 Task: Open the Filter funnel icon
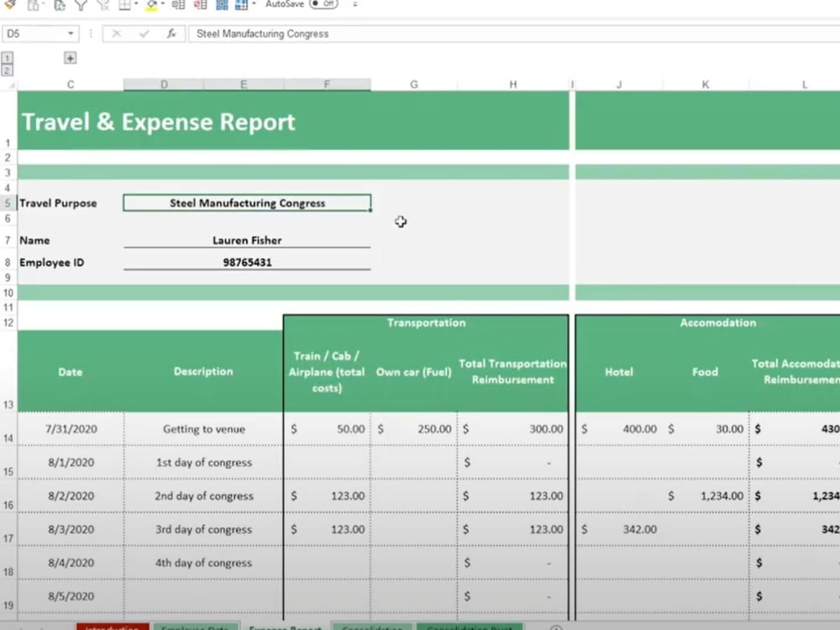(x=81, y=6)
